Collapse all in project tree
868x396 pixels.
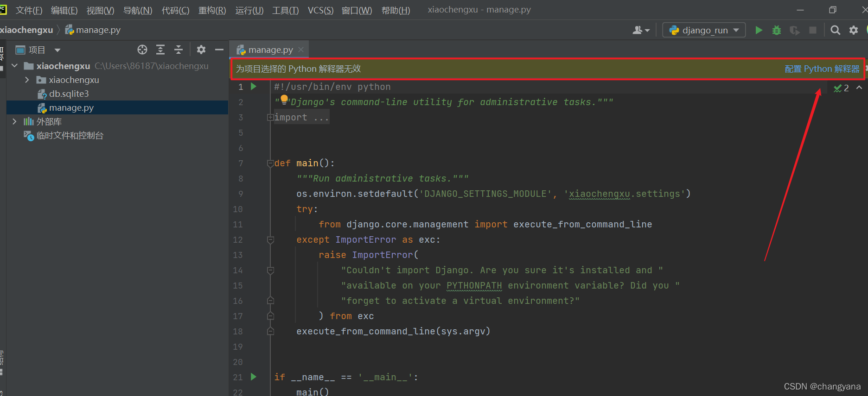click(179, 50)
